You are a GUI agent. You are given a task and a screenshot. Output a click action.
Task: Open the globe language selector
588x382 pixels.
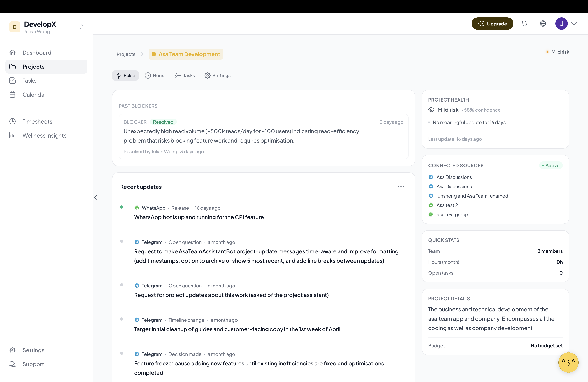click(x=543, y=24)
